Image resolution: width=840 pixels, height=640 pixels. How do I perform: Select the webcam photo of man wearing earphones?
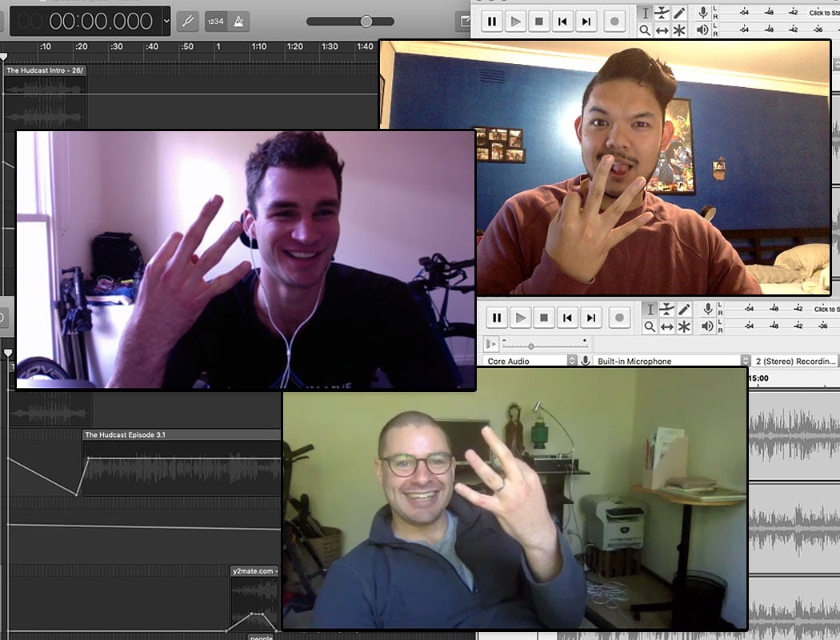tap(246, 260)
